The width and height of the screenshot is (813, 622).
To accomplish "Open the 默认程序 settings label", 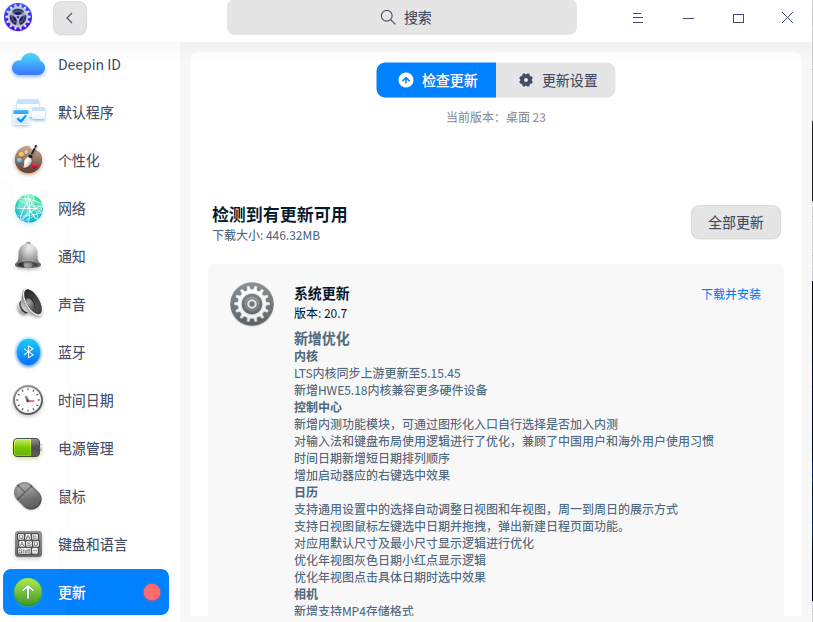I will pos(86,112).
